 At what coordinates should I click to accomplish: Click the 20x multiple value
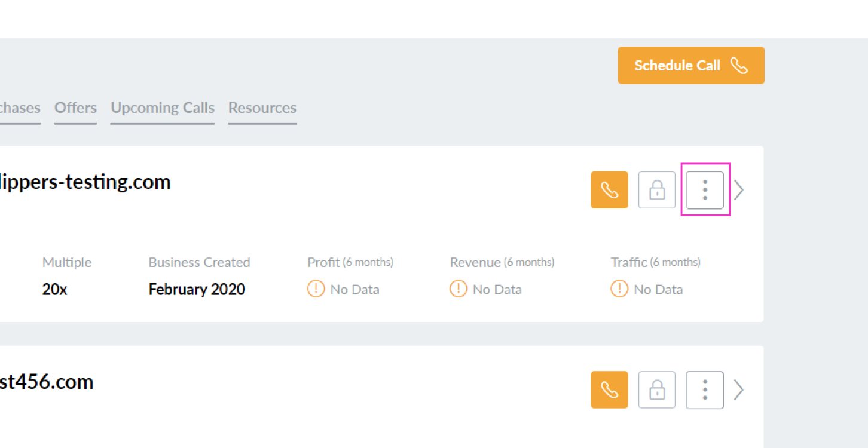tap(54, 290)
